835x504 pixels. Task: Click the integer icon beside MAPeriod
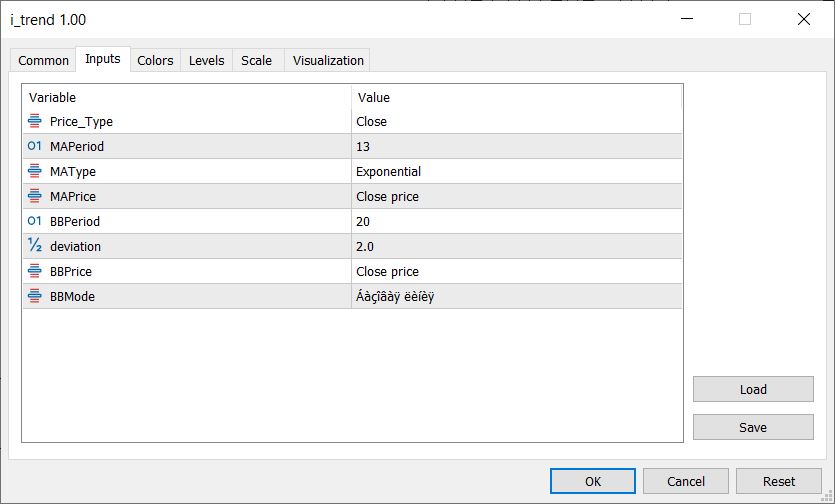[x=35, y=146]
